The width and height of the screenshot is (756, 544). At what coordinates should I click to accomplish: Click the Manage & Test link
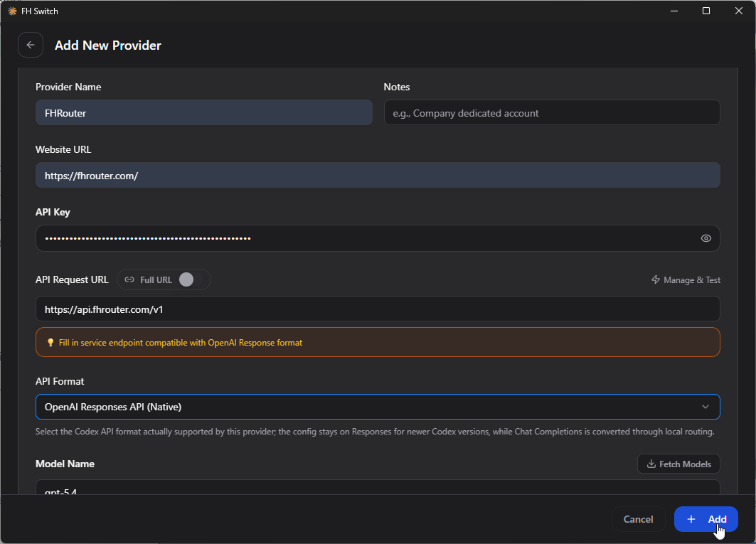(x=686, y=279)
